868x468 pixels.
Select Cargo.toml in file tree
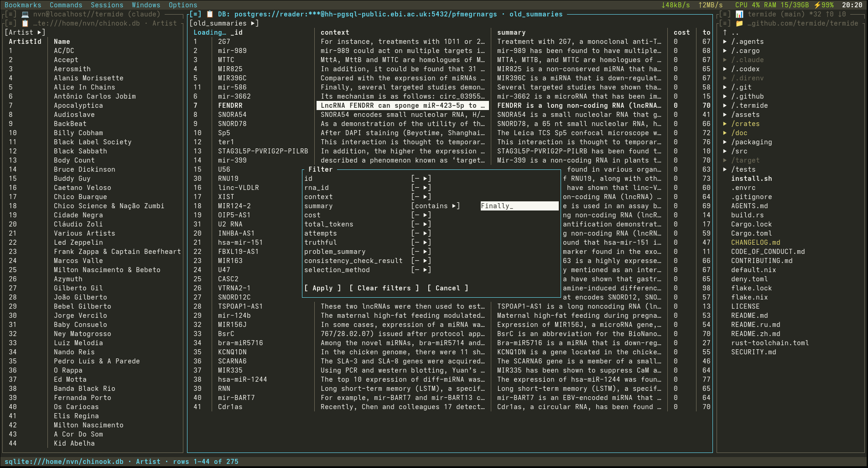point(752,233)
